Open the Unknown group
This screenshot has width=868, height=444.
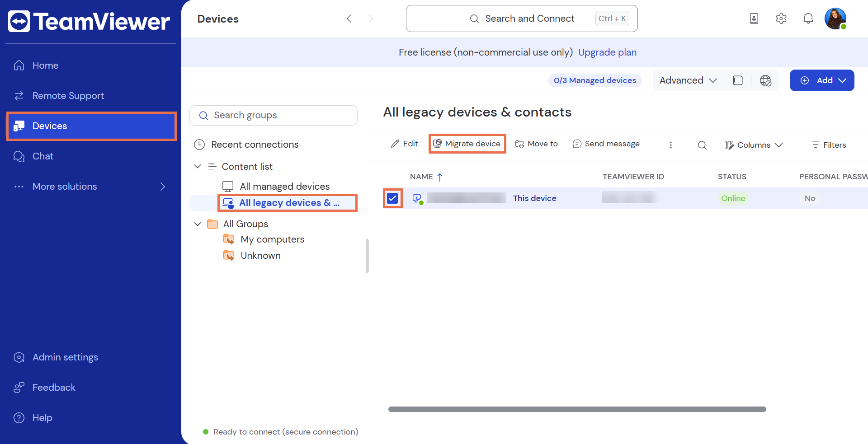[x=252, y=256]
